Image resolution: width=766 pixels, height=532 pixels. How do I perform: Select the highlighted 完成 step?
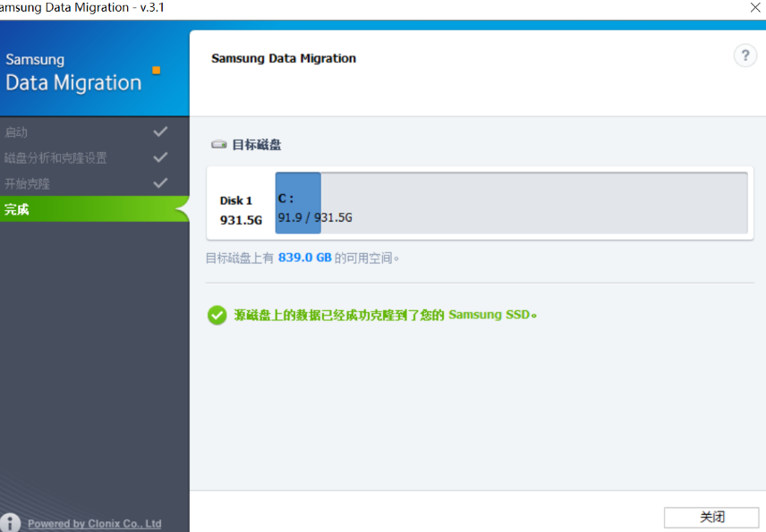click(x=95, y=209)
